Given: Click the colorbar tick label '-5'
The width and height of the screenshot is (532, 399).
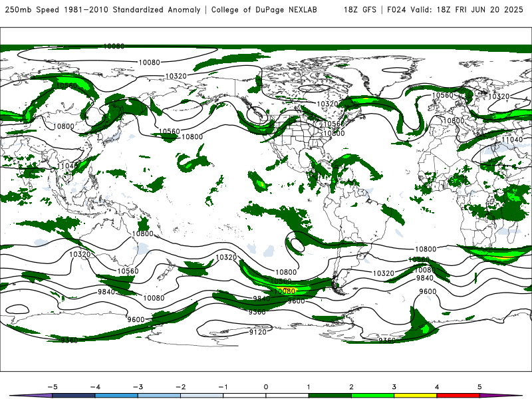Looking at the screenshot, I should (x=53, y=387).
